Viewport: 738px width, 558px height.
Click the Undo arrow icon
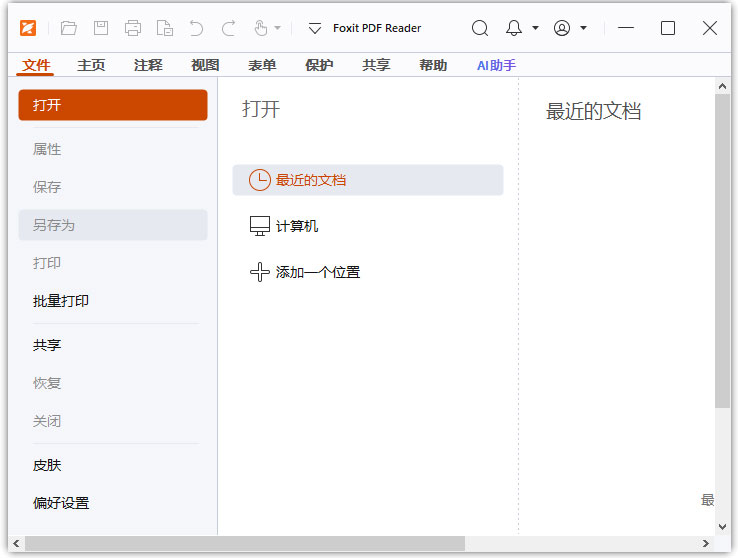196,28
